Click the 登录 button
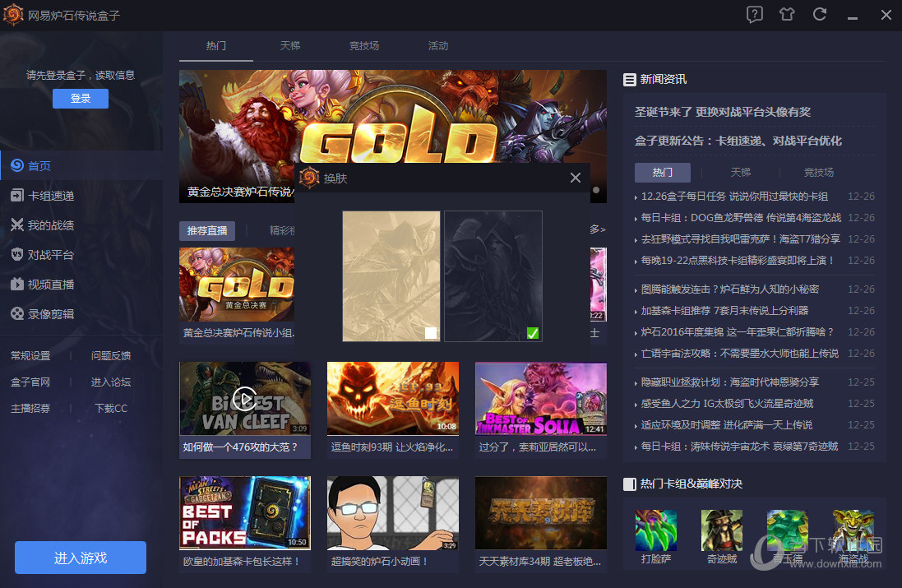 (x=80, y=98)
